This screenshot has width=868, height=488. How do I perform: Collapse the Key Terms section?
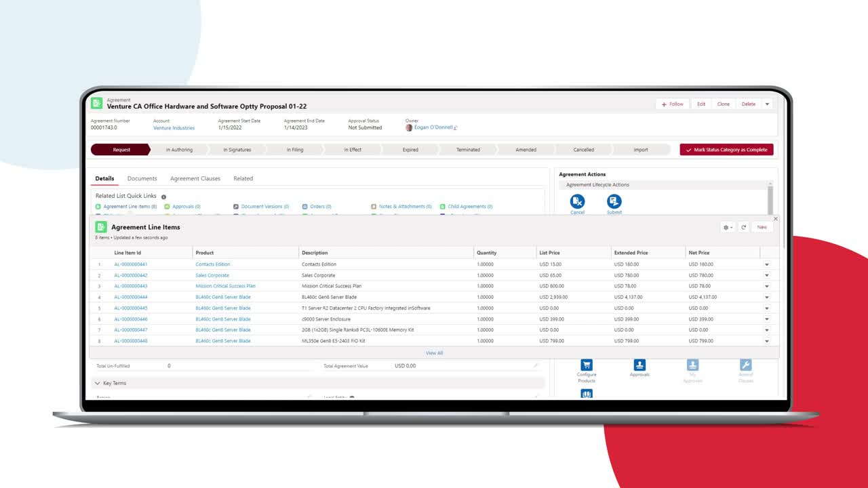[x=97, y=383]
